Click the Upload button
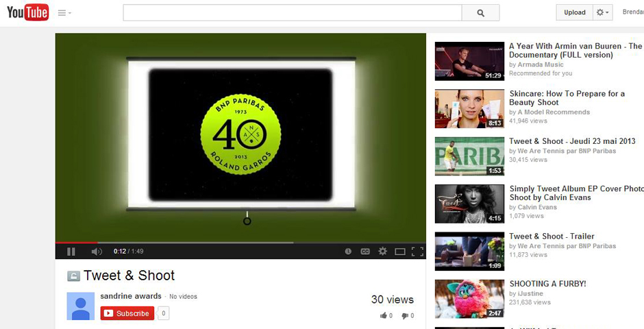 (575, 12)
